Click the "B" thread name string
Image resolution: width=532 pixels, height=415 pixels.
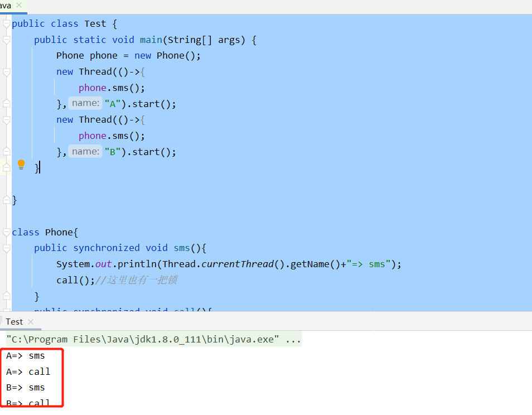[113, 152]
